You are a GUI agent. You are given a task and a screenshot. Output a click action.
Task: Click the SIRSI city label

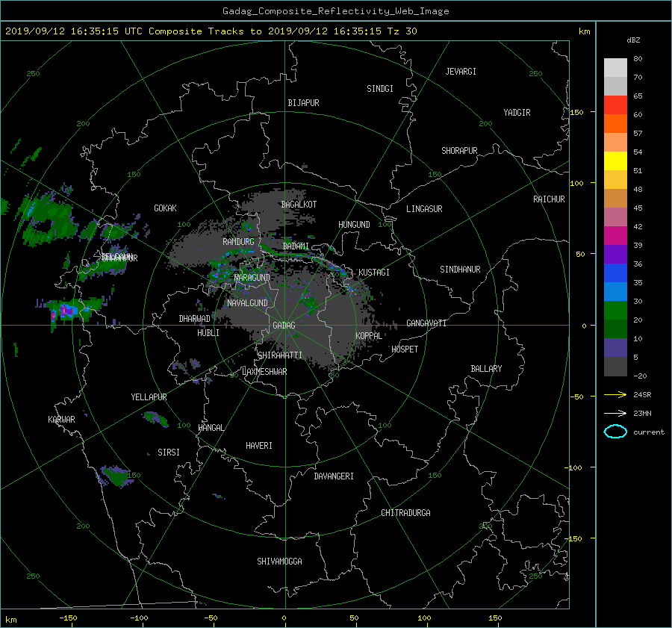click(169, 453)
